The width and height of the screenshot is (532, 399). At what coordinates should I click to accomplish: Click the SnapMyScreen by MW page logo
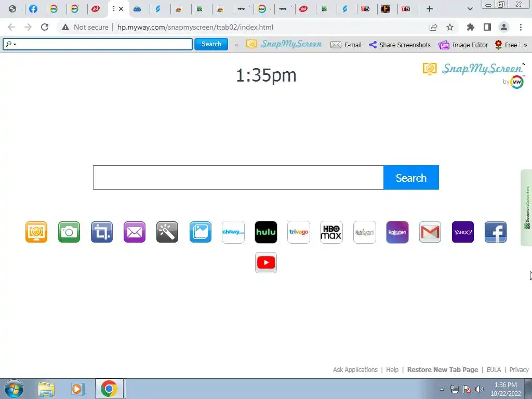pos(474,75)
